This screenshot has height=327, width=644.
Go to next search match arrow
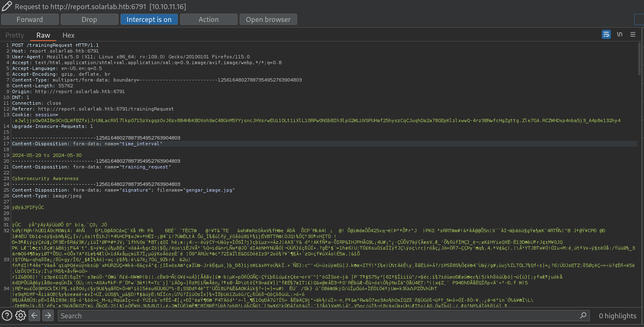(48, 315)
